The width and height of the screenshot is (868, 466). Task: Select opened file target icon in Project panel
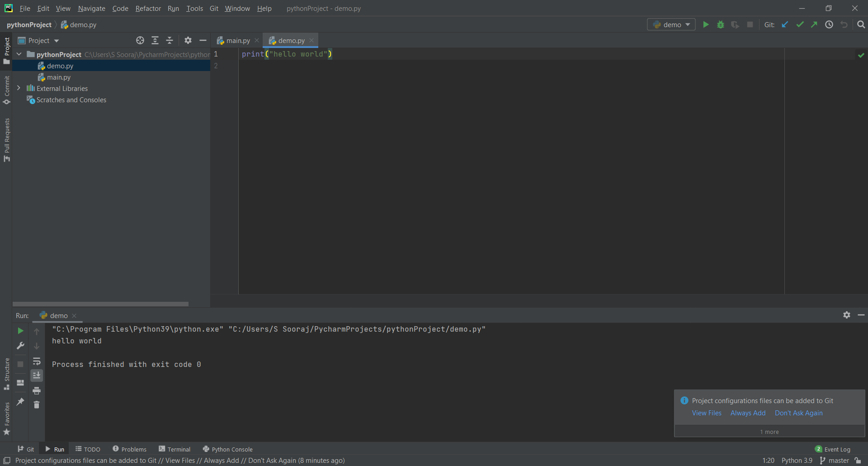[140, 41]
